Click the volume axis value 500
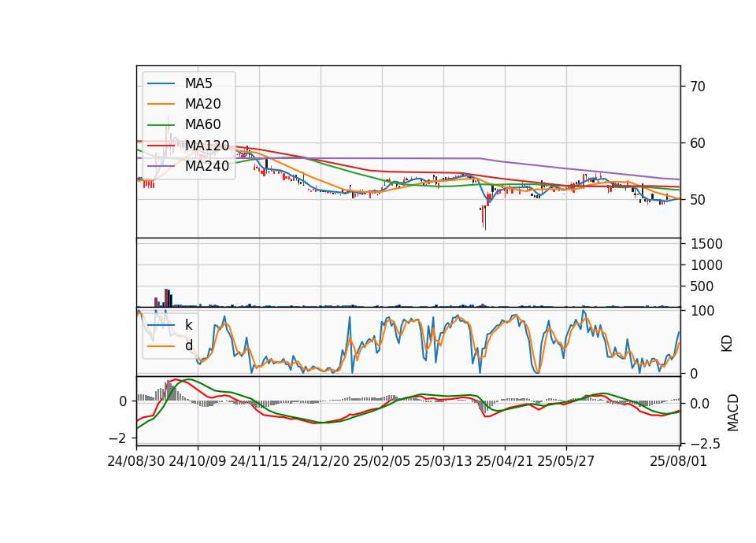The width and height of the screenshot is (756, 543). pyautogui.click(x=702, y=286)
